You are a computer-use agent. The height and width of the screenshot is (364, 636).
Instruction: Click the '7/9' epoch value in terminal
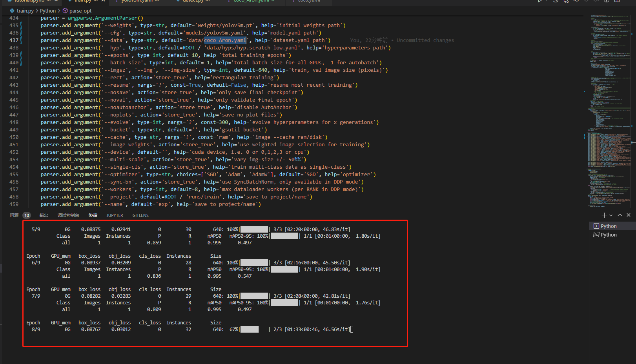(36, 296)
